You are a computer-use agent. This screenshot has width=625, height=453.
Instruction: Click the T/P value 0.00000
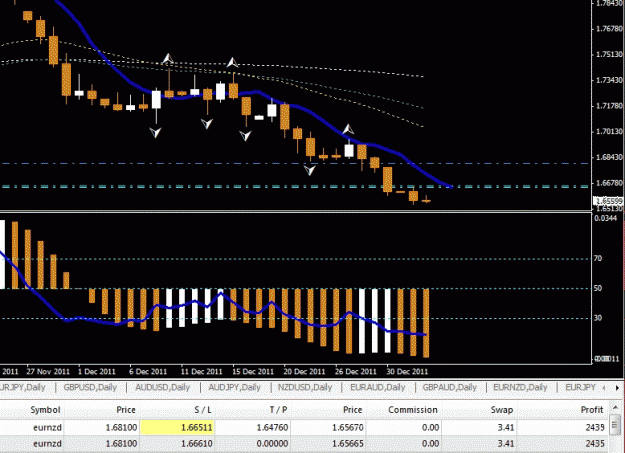click(272, 443)
